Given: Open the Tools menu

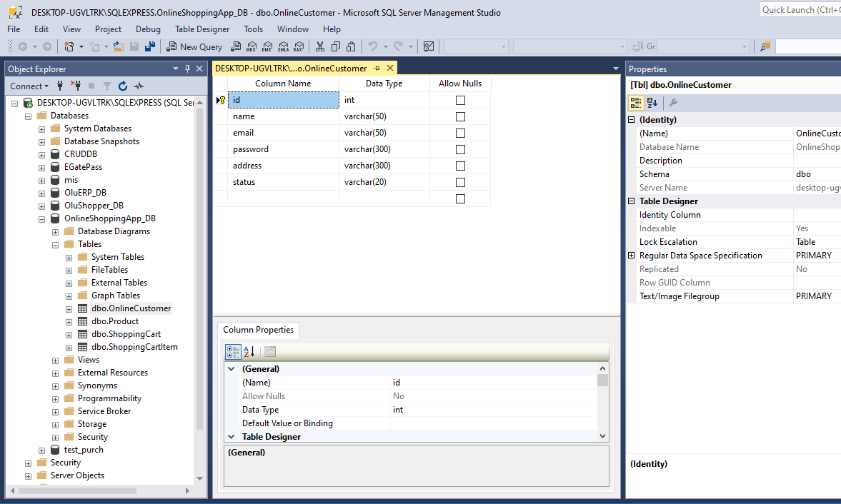Looking at the screenshot, I should pyautogui.click(x=253, y=29).
